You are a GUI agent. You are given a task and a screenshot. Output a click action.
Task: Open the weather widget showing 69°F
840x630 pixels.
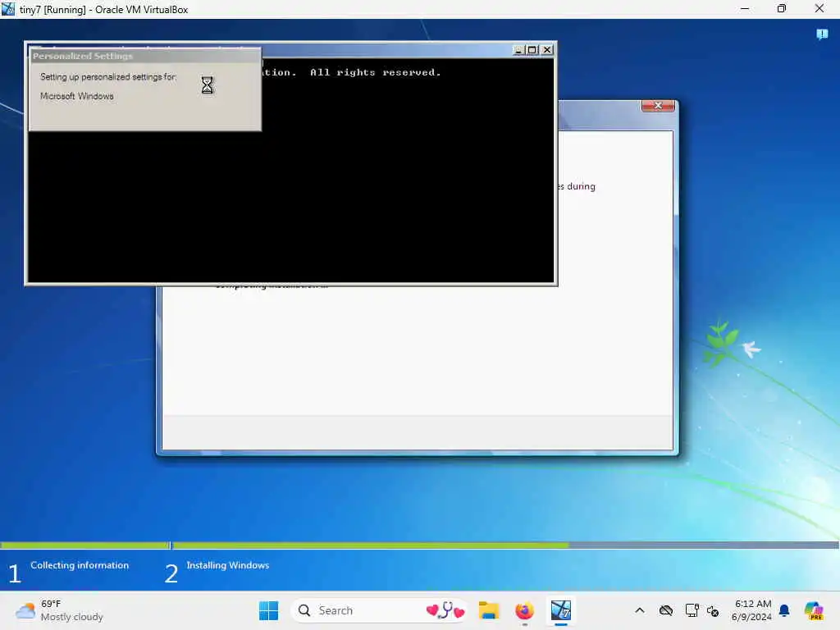[x=59, y=610]
